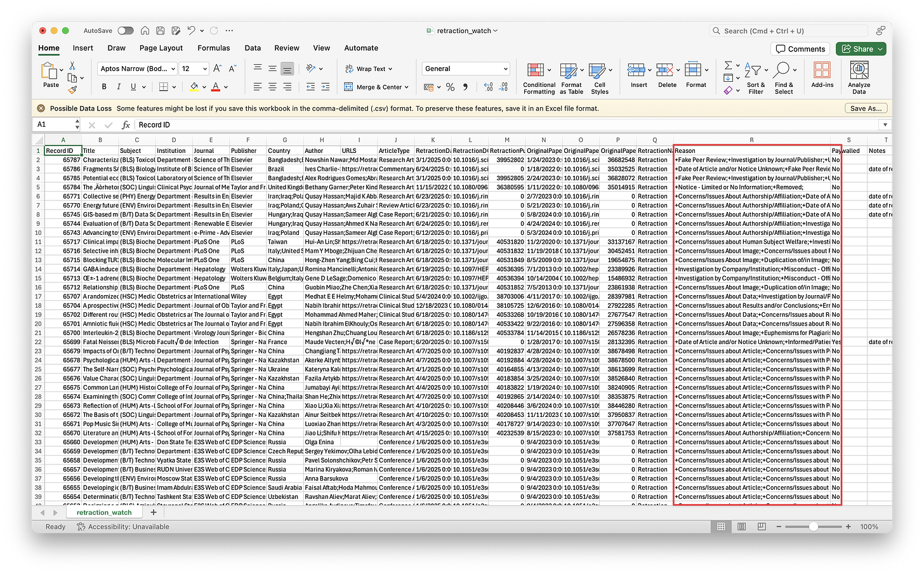
Task: Open the Insert ribbon tab
Action: [x=82, y=48]
